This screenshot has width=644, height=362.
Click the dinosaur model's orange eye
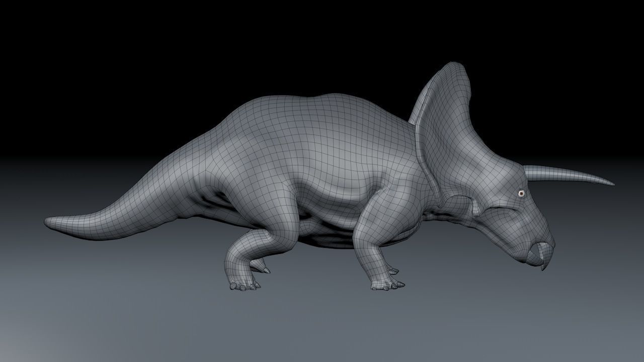[x=521, y=193]
